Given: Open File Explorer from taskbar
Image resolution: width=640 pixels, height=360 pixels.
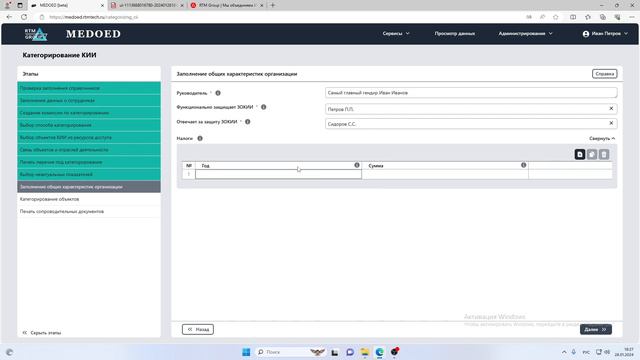Looking at the screenshot, I should (x=364, y=352).
